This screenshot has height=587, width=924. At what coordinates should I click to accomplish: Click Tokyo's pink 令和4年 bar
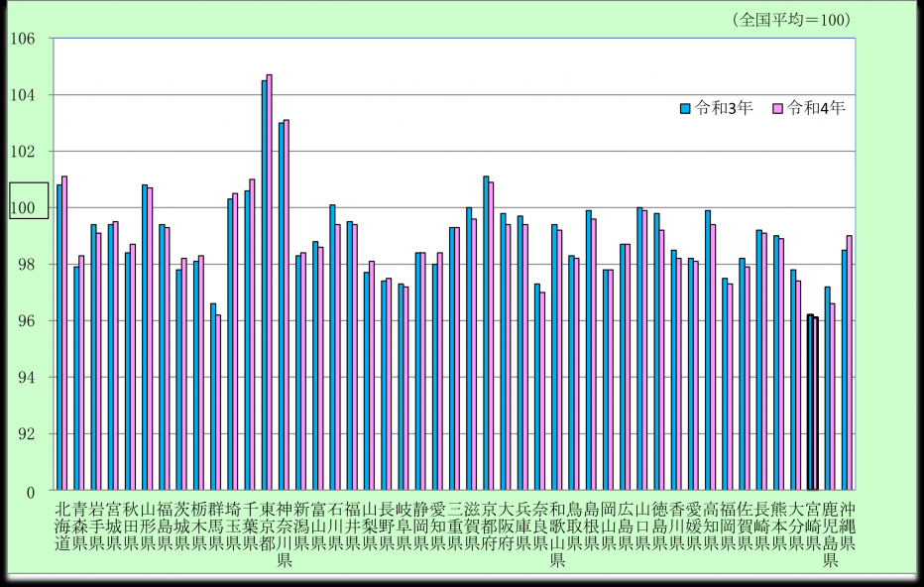point(270,283)
